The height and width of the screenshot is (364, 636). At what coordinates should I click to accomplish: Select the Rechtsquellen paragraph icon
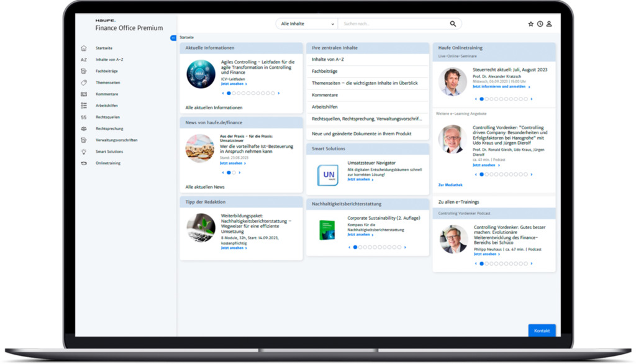[x=84, y=117]
